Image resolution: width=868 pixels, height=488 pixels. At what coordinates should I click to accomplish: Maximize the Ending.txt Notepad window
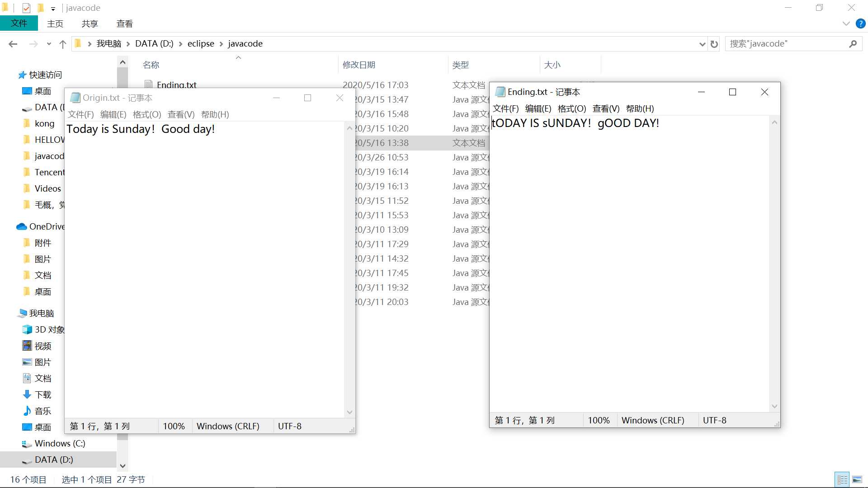(733, 92)
